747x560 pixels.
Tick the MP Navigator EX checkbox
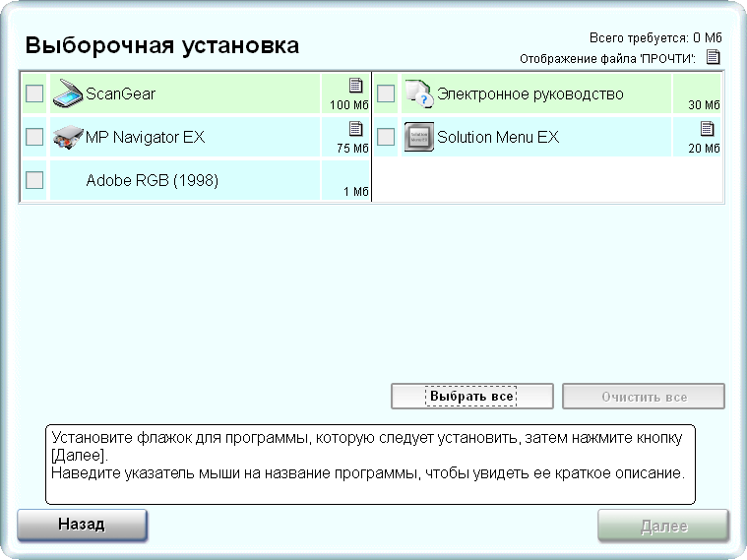[34, 137]
